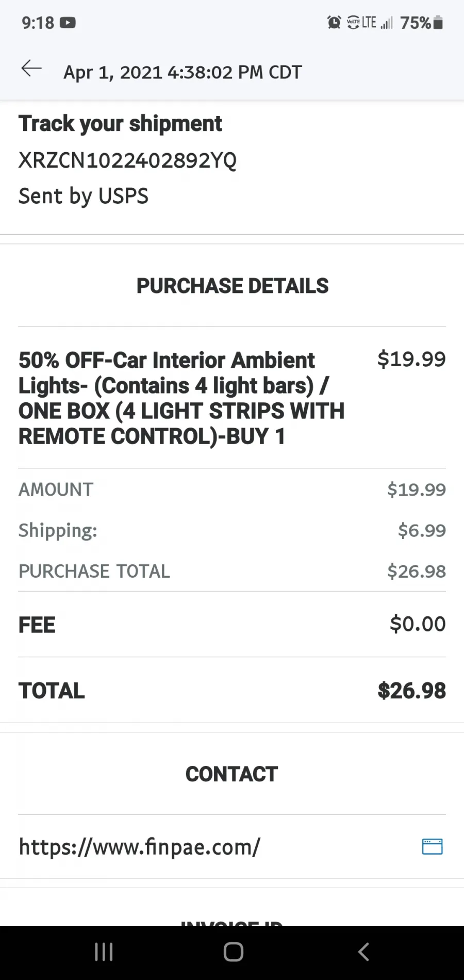Tap the Apr 1, 2021 transaction date title
This screenshot has width=464, height=980.
[183, 72]
